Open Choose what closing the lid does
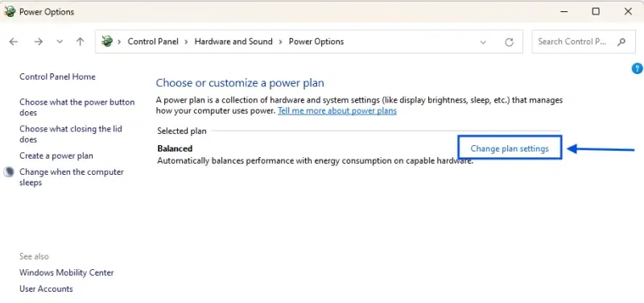644x303 pixels. click(x=71, y=134)
